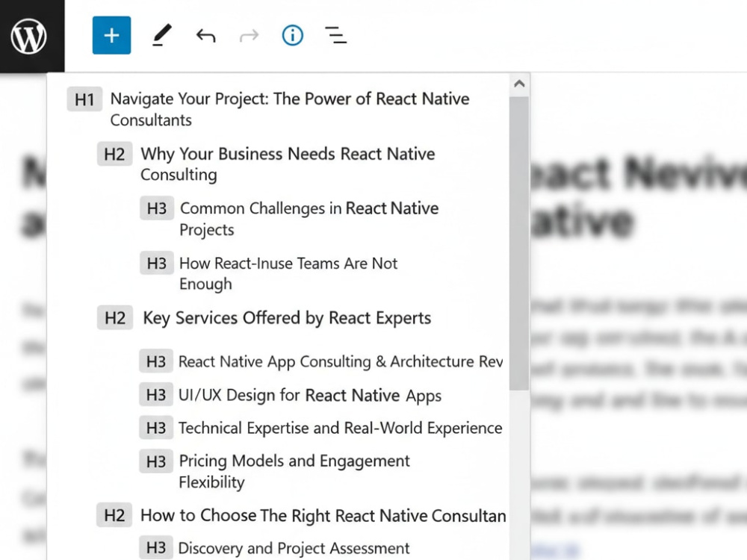Click the H2 badge beside Key Services

coord(115,318)
